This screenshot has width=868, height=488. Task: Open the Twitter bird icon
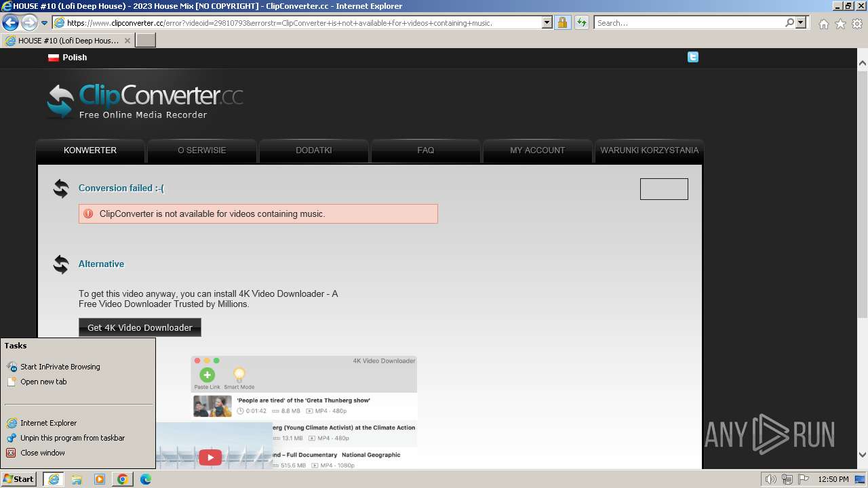(692, 57)
